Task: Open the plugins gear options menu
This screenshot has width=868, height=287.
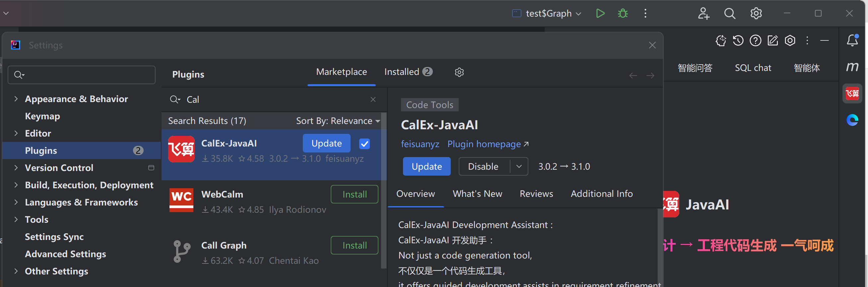Action: coord(459,72)
